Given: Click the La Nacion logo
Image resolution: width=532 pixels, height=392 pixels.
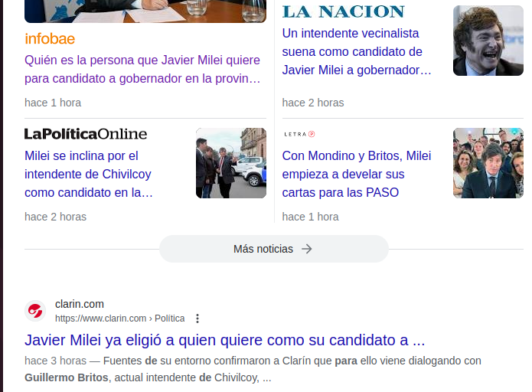Looking at the screenshot, I should point(344,12).
